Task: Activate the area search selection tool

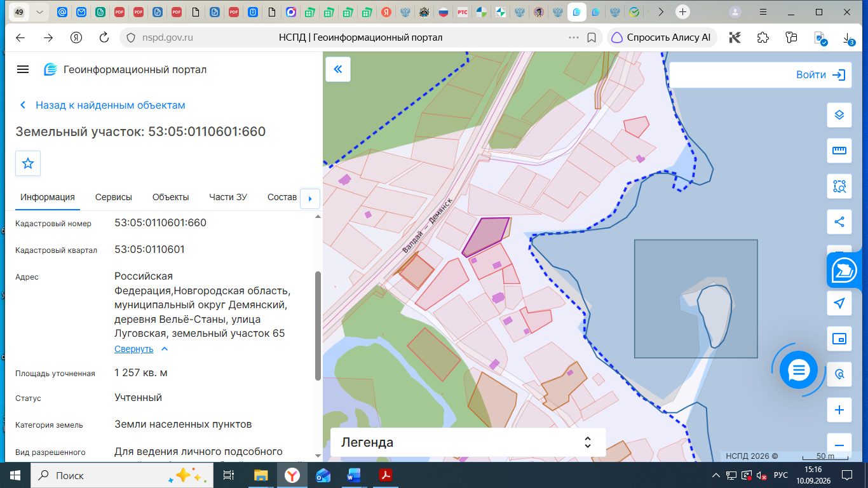Action: pyautogui.click(x=839, y=186)
